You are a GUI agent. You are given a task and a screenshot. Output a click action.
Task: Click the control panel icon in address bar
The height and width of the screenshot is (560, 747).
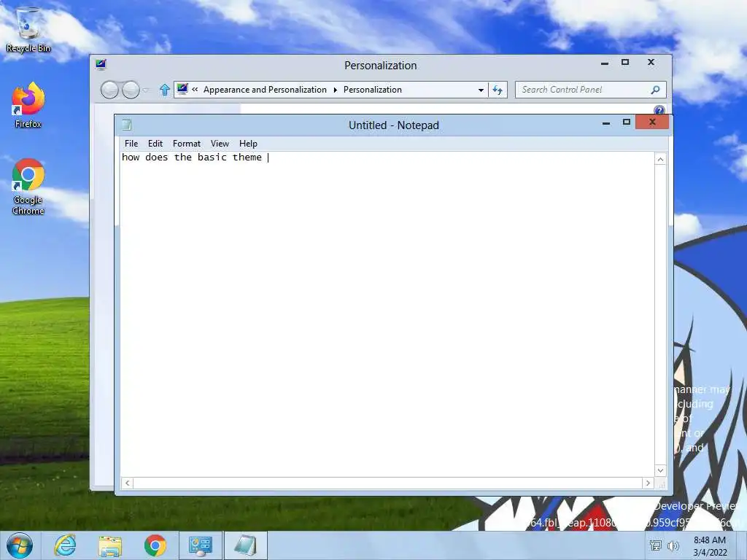pyautogui.click(x=182, y=88)
